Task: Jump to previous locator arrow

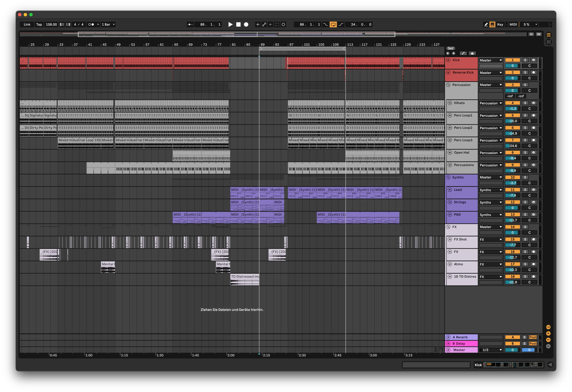Action: [448, 53]
